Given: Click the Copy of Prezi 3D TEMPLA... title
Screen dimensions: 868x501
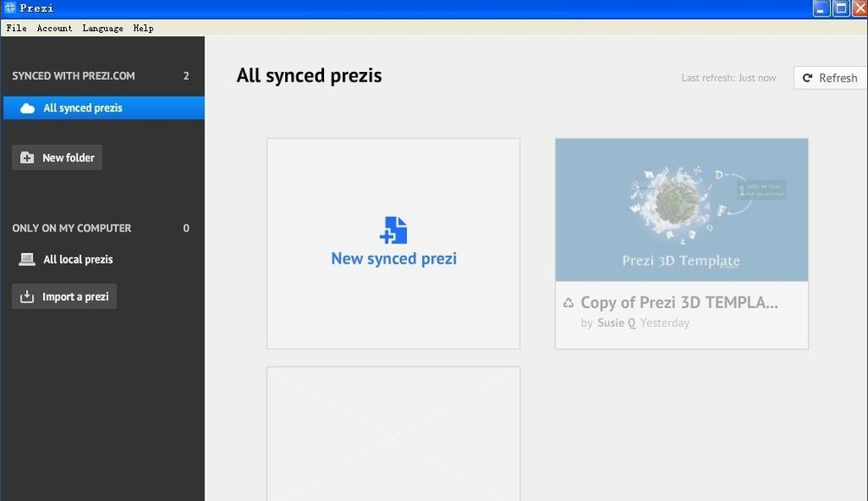Looking at the screenshot, I should click(x=679, y=303).
